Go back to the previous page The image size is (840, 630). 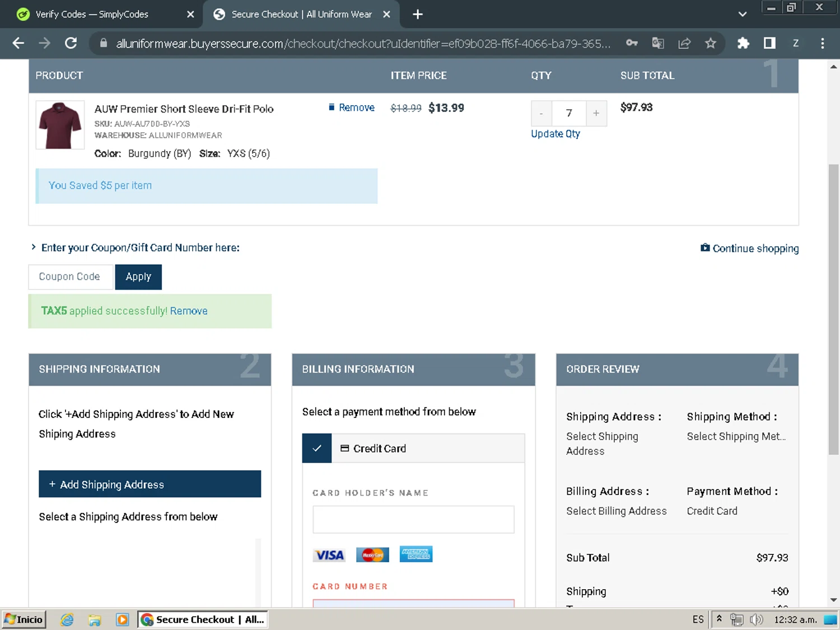click(18, 43)
